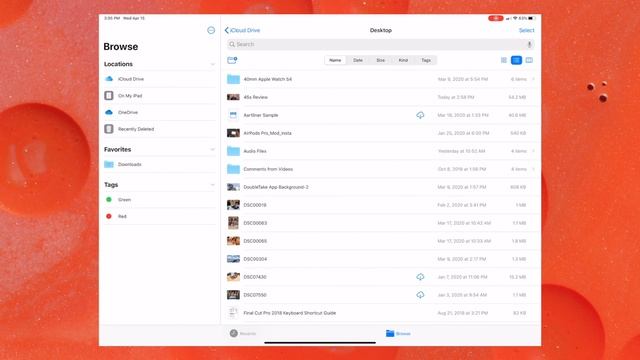Go back to iCloud Drive
The width and height of the screenshot is (640, 360).
242,30
